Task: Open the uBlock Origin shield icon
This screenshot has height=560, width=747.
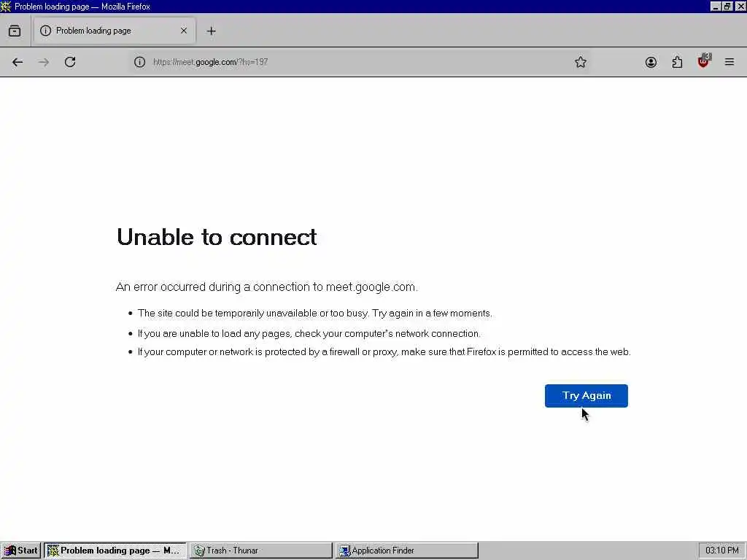Action: 704,61
